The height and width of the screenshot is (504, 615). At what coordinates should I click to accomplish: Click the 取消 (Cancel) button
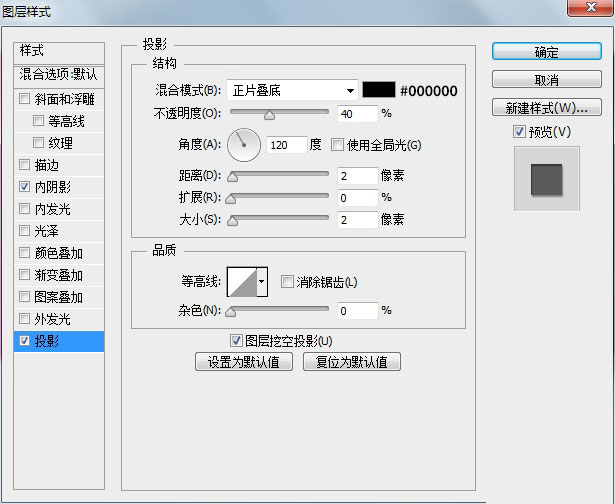click(x=546, y=80)
